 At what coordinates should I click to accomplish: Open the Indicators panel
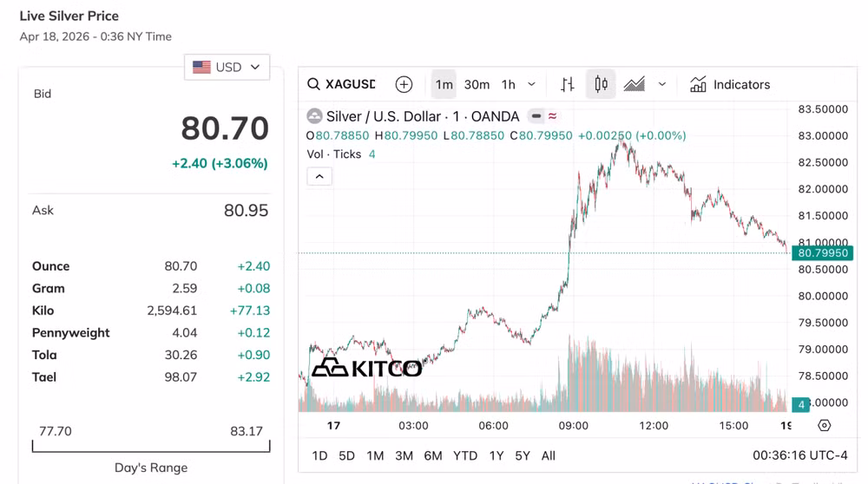(730, 84)
